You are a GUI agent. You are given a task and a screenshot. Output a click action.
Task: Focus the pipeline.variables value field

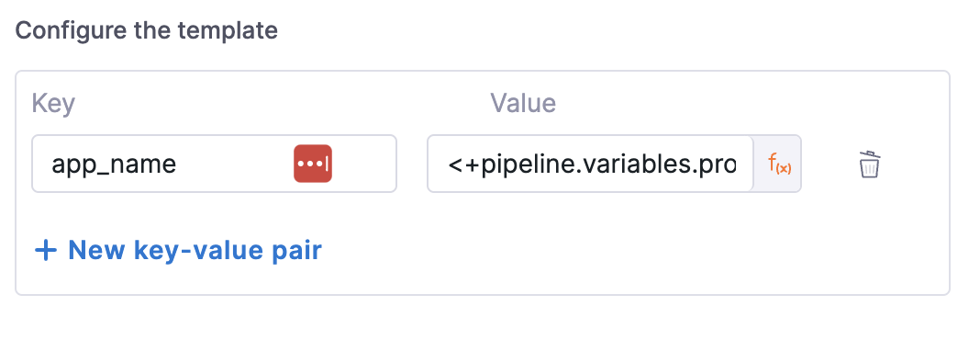click(x=591, y=164)
